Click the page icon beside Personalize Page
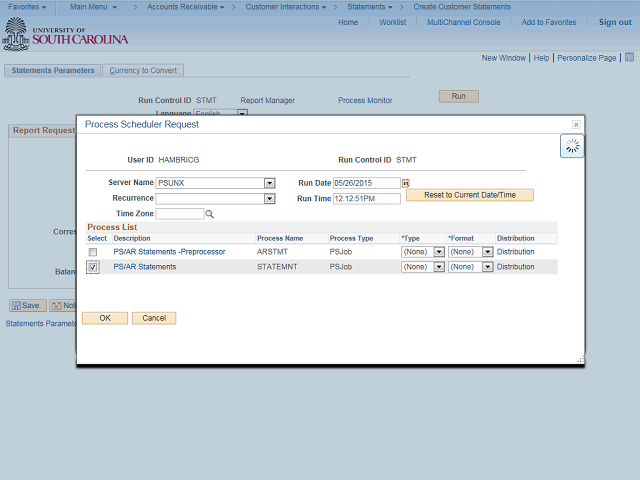640x480 pixels. [x=629, y=57]
